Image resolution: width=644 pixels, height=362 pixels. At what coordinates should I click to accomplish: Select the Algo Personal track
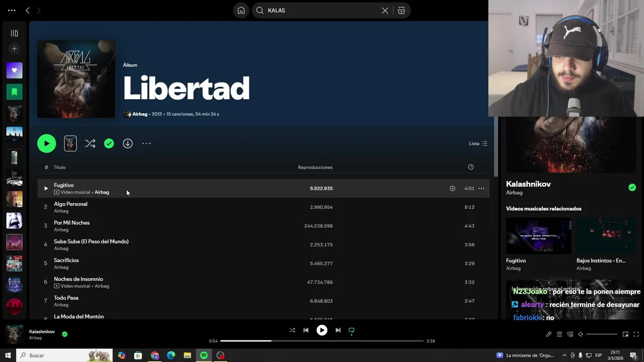[263, 207]
